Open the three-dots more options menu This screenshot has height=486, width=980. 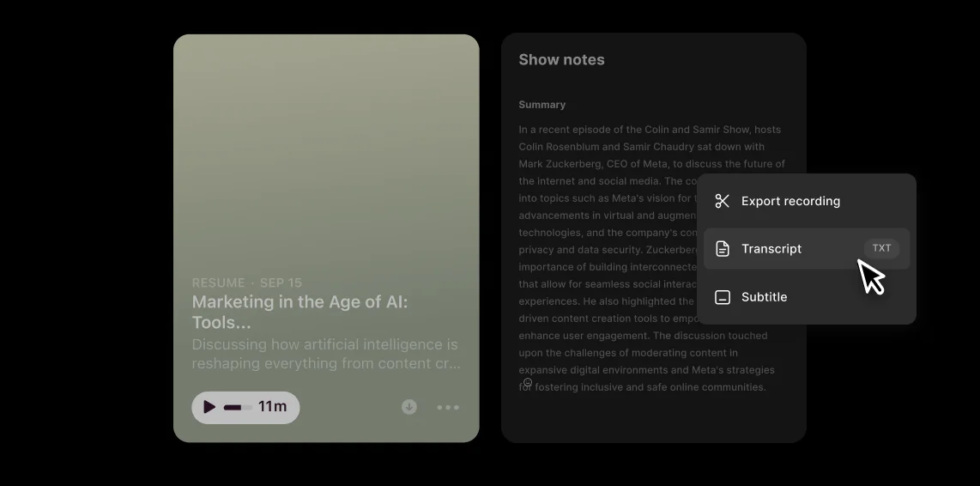click(448, 407)
